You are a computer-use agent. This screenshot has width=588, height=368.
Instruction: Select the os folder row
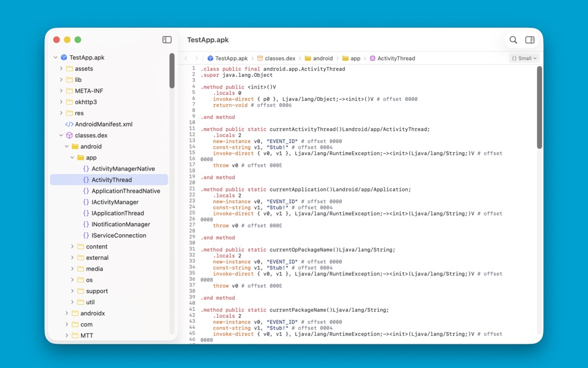pos(109,280)
